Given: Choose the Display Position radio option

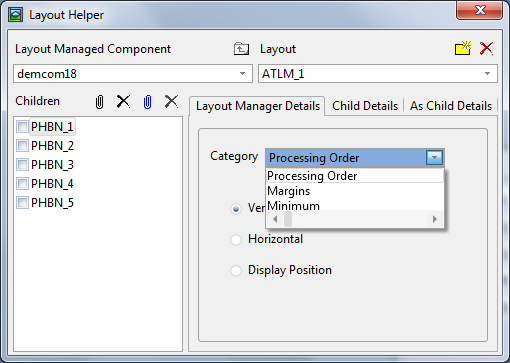Looking at the screenshot, I should tap(236, 271).
